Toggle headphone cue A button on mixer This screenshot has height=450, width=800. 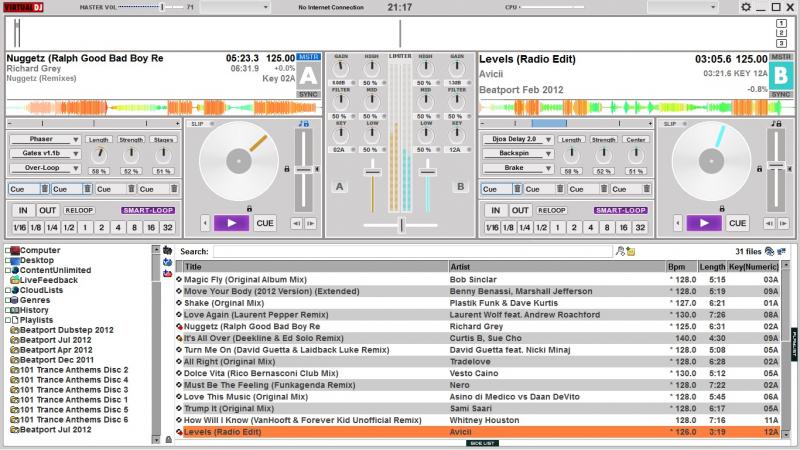(340, 187)
